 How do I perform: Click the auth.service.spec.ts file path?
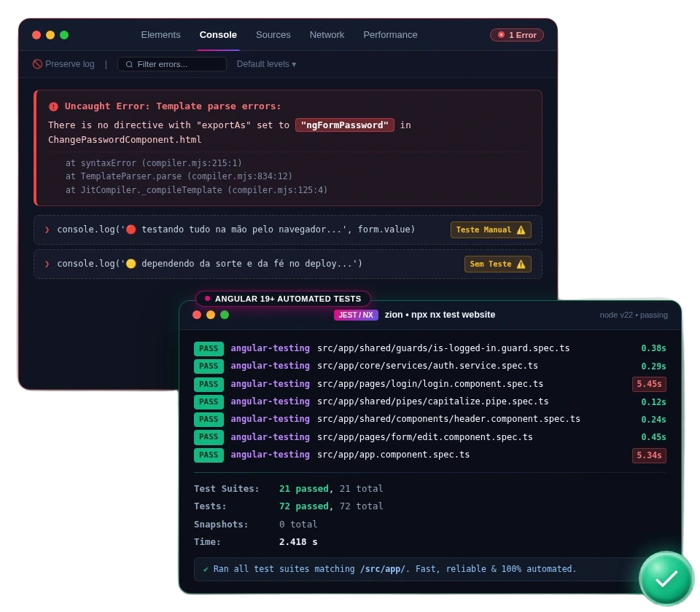427,366
